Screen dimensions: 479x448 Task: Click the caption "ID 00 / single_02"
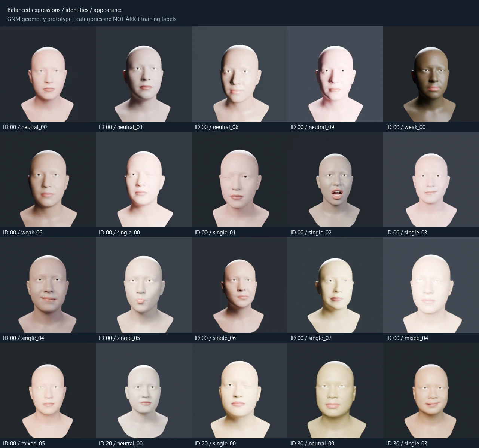[x=311, y=233]
